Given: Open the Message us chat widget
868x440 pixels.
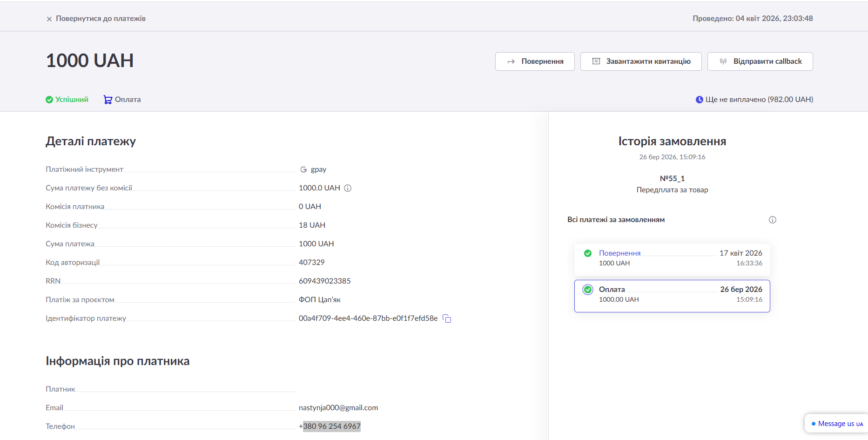Looking at the screenshot, I should coord(837,424).
